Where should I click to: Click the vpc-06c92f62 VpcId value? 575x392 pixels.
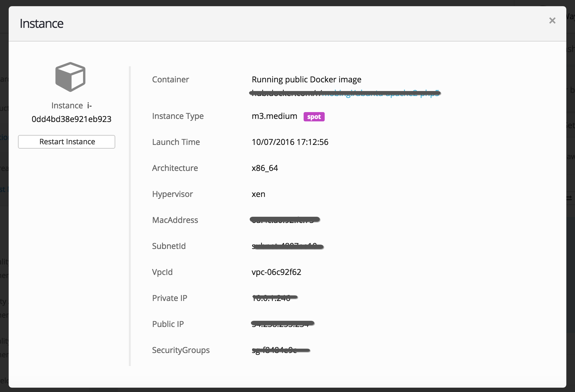[276, 272]
